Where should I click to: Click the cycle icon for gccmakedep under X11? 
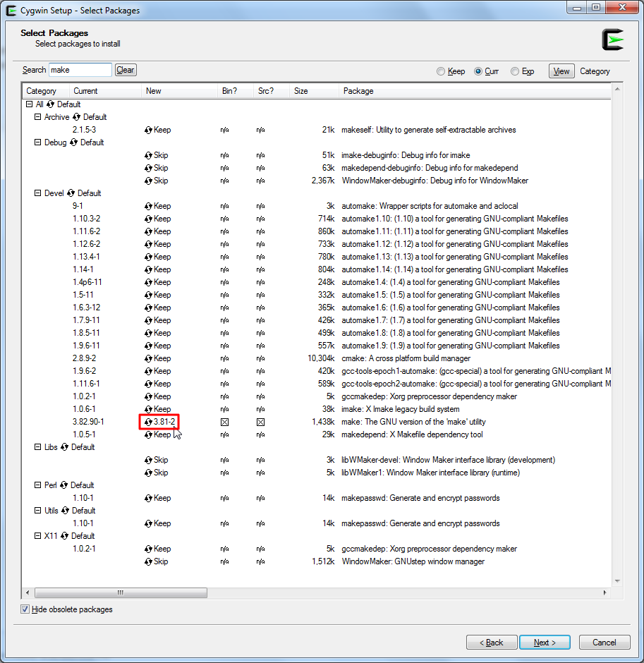tap(148, 549)
